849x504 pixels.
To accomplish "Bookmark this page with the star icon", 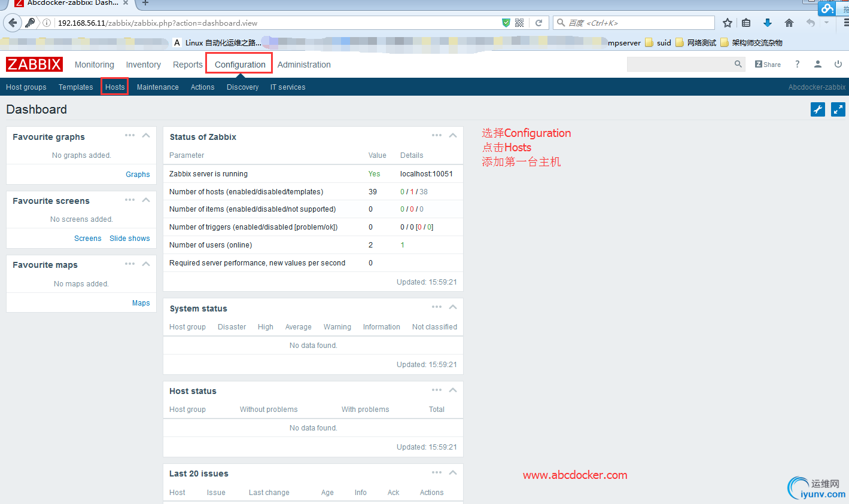I will 727,23.
